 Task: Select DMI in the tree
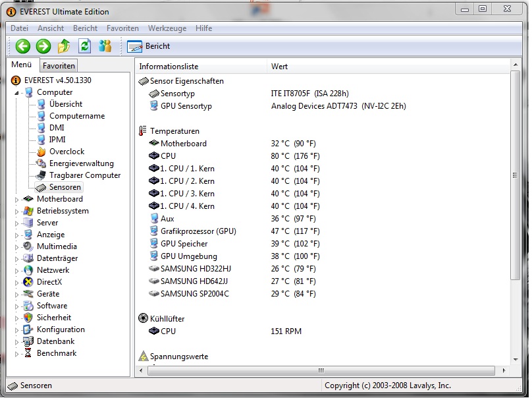tap(57, 128)
